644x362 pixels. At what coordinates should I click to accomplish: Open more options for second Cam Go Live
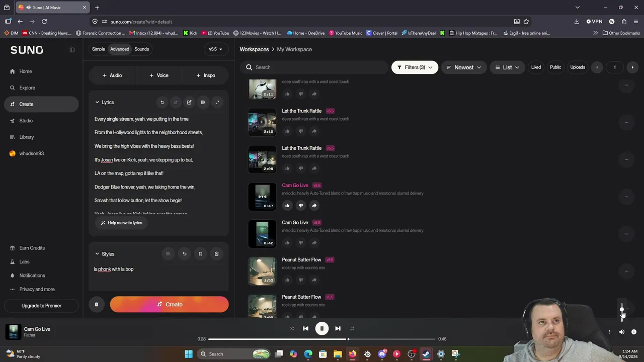click(x=626, y=234)
